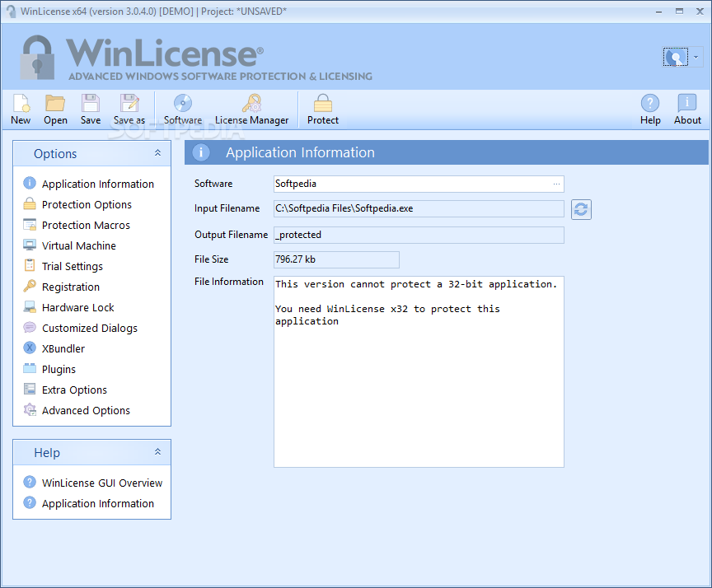Open the Virtual Machine settings
The height and width of the screenshot is (588, 712).
point(79,246)
